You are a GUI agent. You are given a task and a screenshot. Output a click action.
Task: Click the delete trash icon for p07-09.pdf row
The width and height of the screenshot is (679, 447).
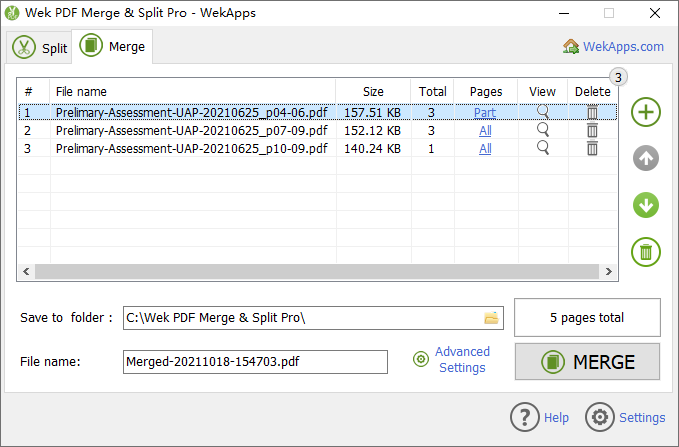(592, 130)
